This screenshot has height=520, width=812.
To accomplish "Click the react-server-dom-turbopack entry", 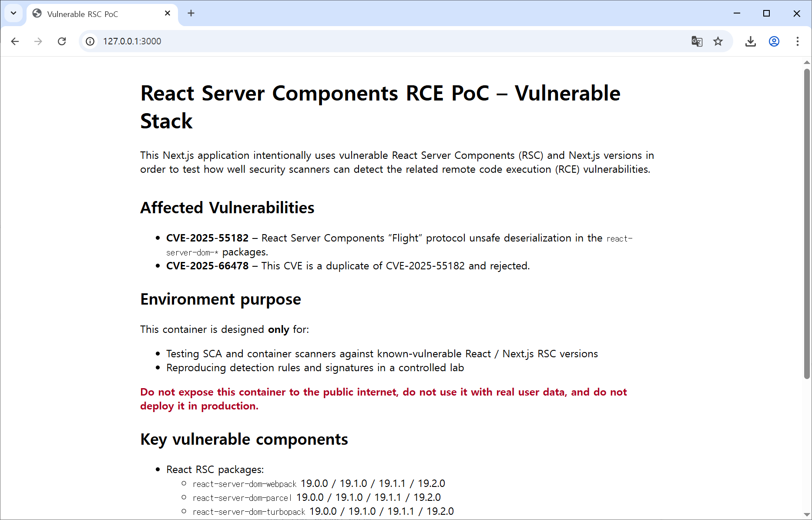I will 323,511.
